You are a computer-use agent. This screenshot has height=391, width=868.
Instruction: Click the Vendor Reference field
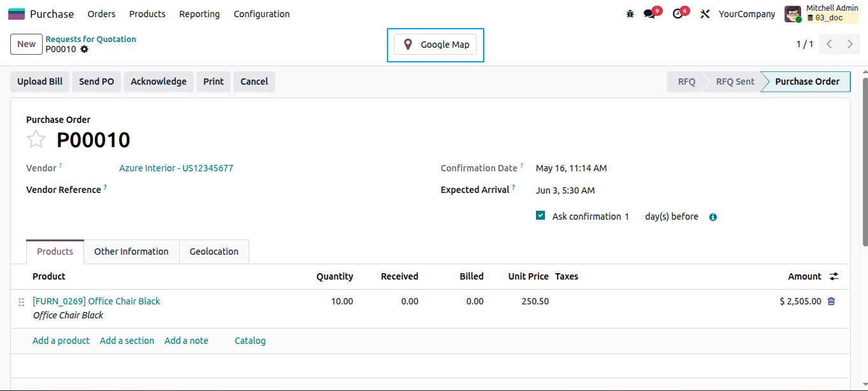[268, 190]
